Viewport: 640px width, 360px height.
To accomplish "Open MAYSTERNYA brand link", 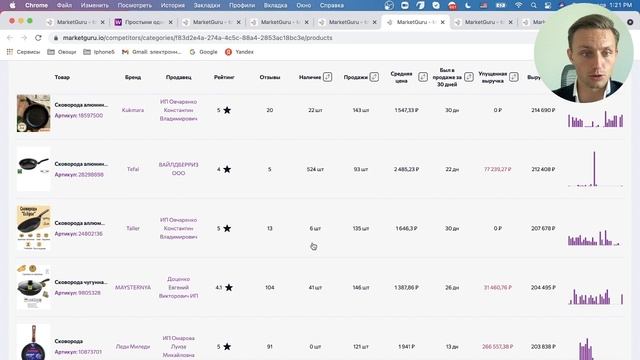I will pyautogui.click(x=133, y=287).
